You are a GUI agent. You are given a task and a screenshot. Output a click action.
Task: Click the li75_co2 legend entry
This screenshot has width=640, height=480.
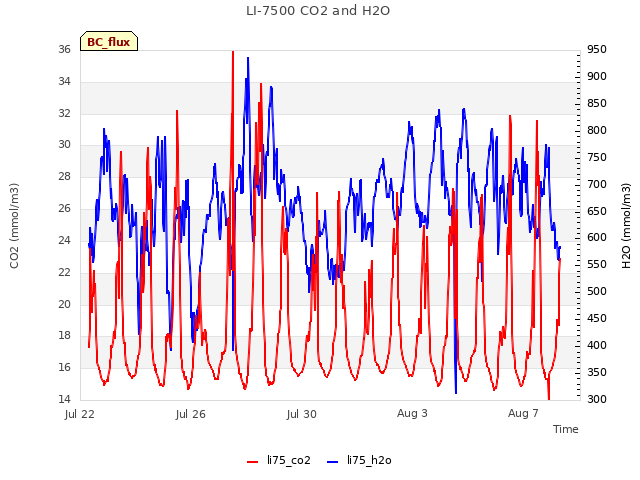279,460
